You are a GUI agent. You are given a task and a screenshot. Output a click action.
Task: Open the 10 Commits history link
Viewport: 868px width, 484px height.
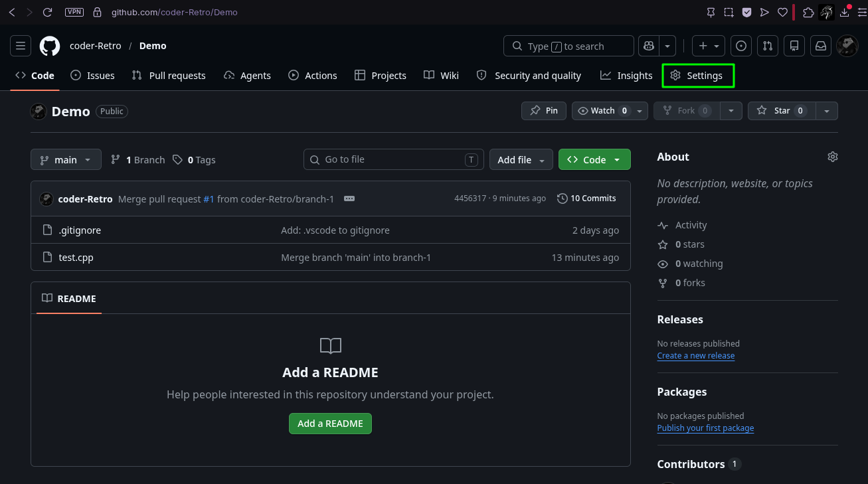pos(586,199)
